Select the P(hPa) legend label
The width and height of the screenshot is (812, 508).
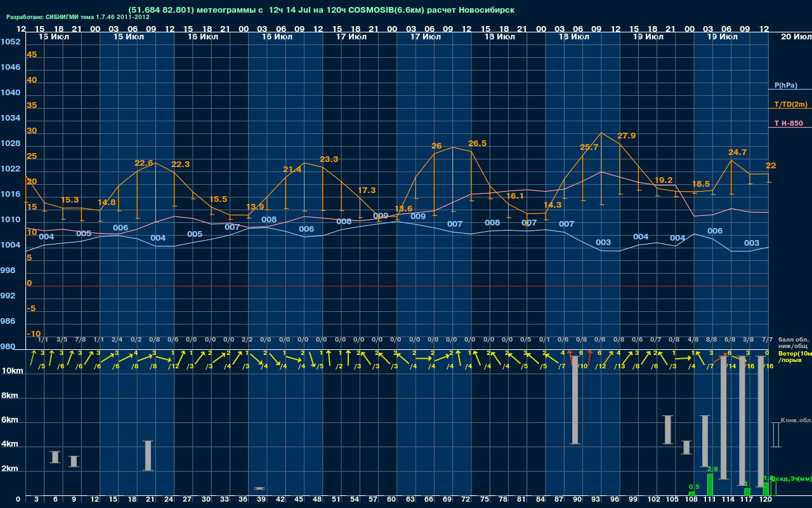(x=786, y=85)
